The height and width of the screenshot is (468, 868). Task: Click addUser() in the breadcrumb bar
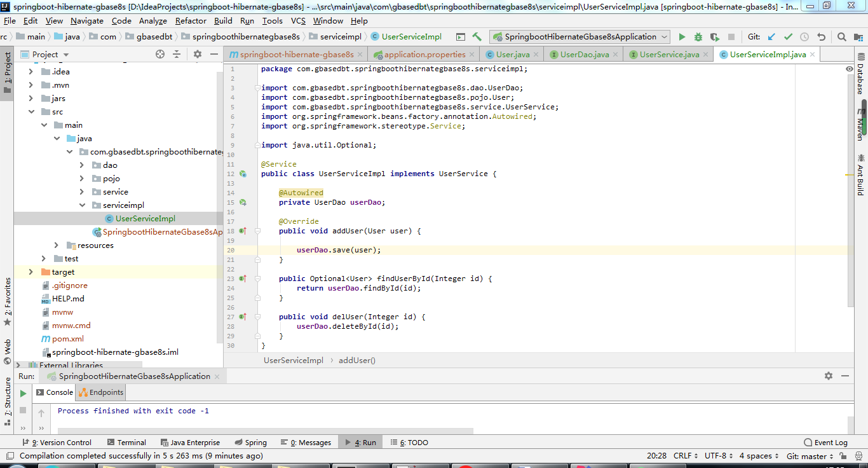pos(356,360)
